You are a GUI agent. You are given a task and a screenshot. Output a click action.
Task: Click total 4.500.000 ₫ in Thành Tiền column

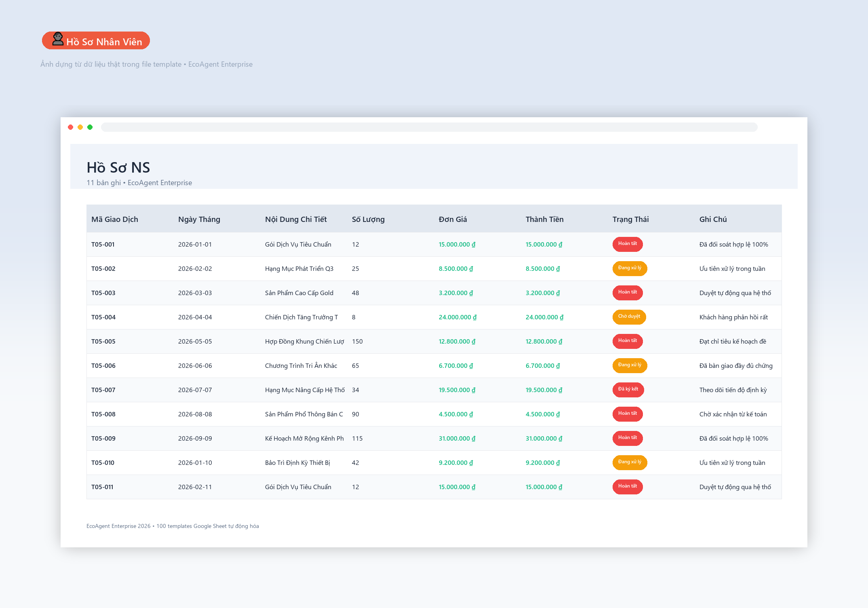pyautogui.click(x=543, y=414)
